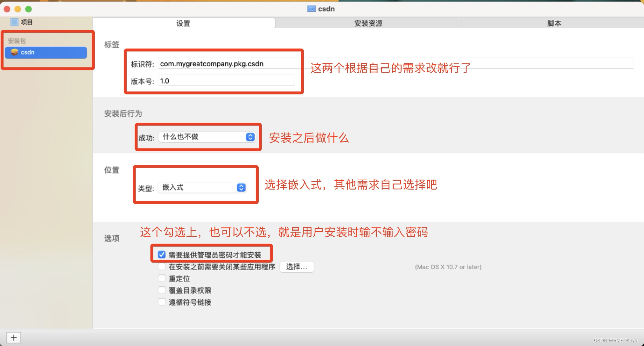The width and height of the screenshot is (644, 346).
Task: Switch to the 安装资源 tab
Action: [368, 23]
